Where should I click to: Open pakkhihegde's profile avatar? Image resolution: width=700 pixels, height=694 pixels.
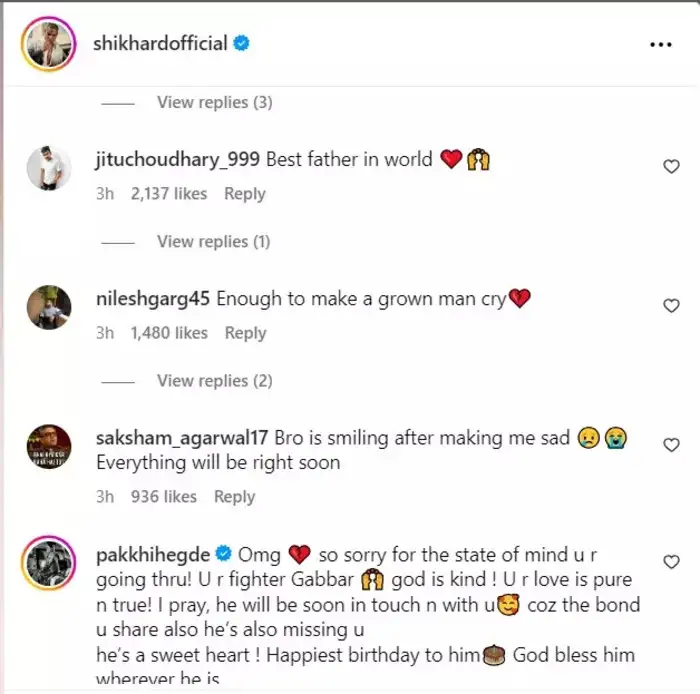click(x=48, y=561)
